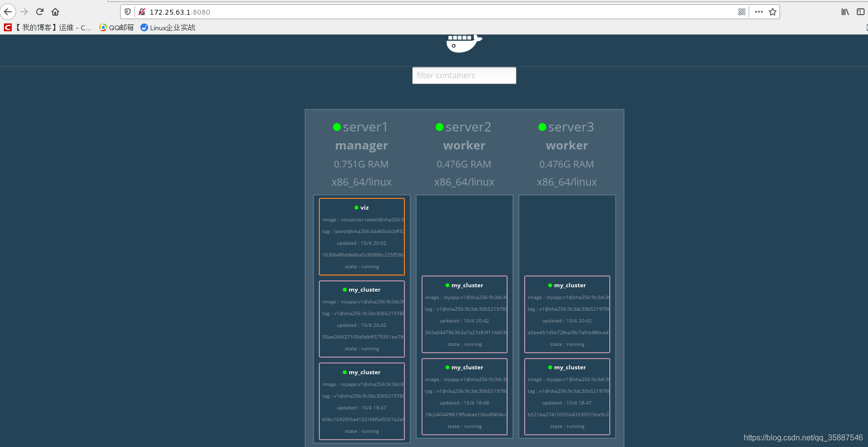Click server3's x86_64/linux text
Viewport: 868px width, 447px height.
pyautogui.click(x=567, y=182)
